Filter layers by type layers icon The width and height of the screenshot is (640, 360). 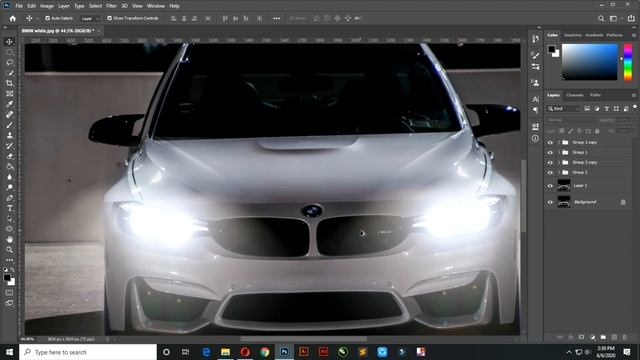[x=607, y=109]
